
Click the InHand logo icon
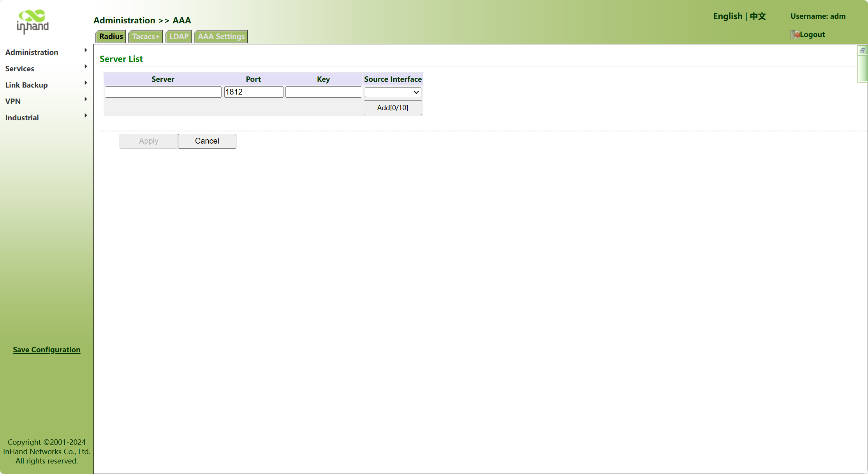33,21
